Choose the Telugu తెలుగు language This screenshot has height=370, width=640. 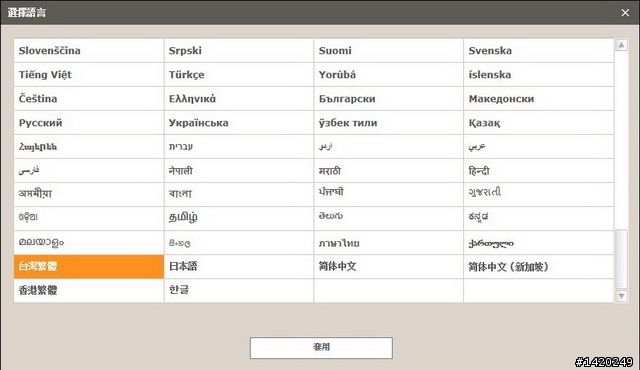coord(389,219)
